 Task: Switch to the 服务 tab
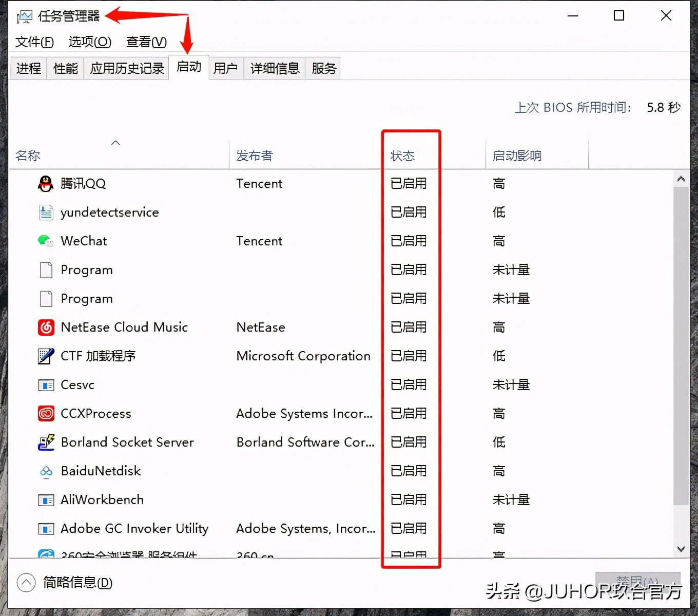[x=323, y=68]
